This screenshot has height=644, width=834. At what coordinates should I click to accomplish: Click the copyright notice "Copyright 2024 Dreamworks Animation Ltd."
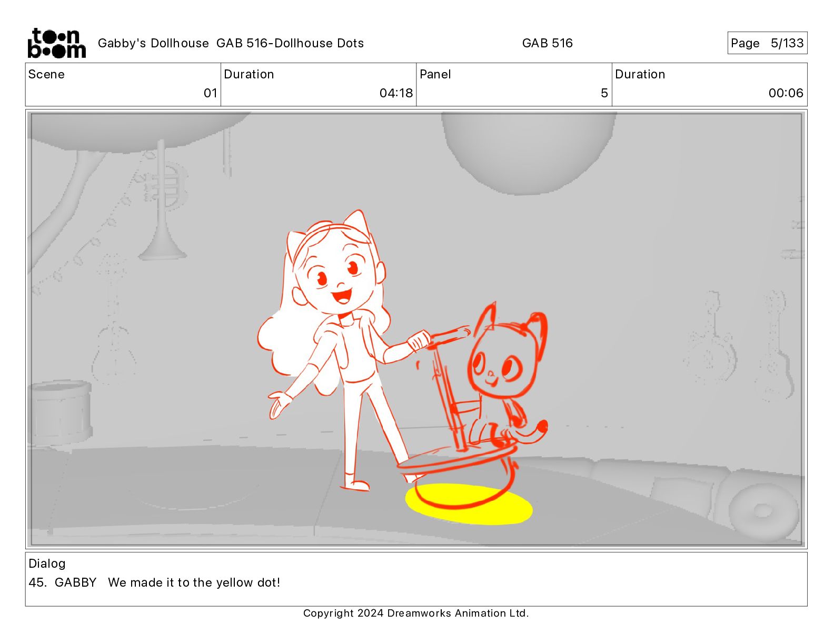[x=416, y=613]
